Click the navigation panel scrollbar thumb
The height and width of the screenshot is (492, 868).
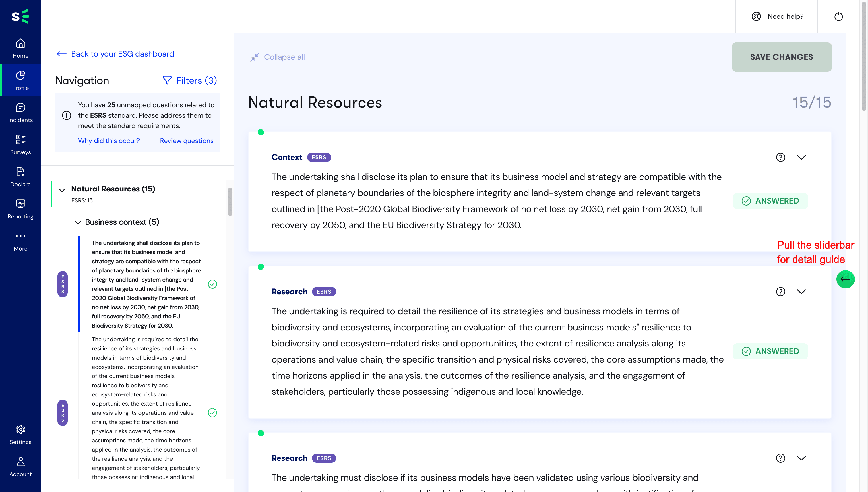coord(230,202)
